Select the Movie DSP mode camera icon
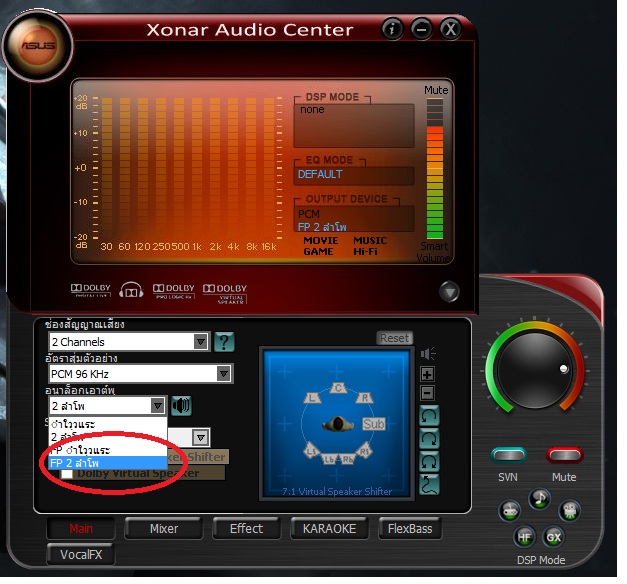 coord(569,511)
